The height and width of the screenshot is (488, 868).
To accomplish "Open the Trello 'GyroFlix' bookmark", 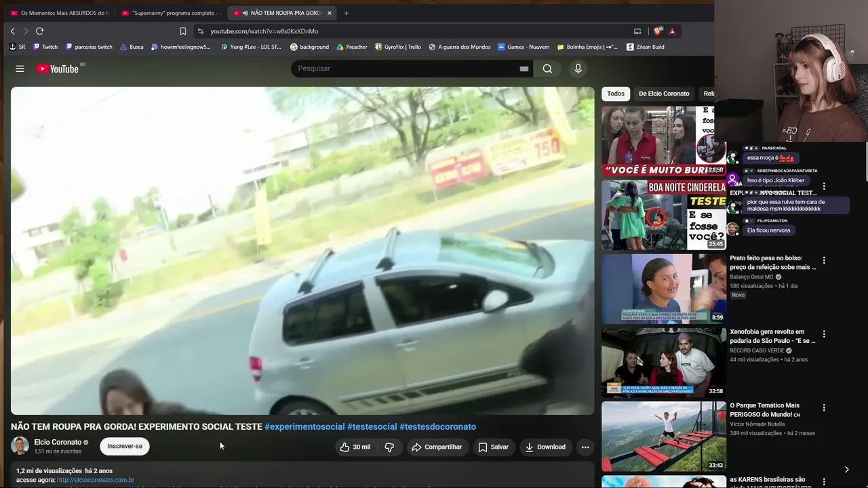I will 398,47.
